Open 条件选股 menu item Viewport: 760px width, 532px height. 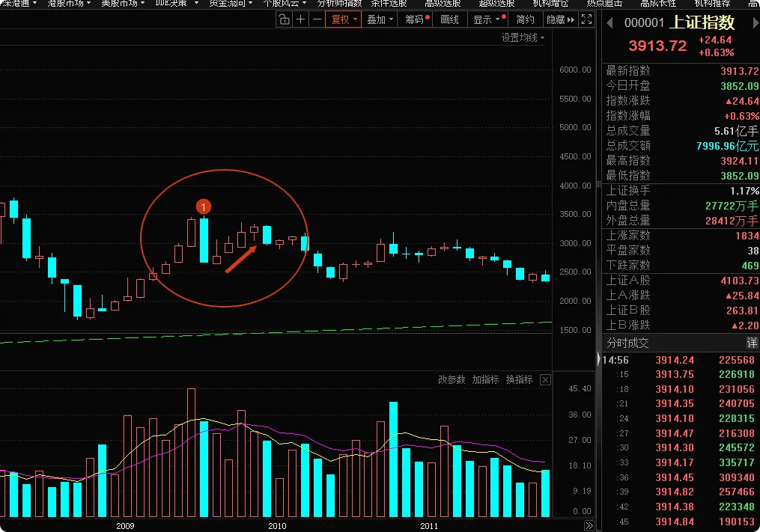click(x=389, y=4)
